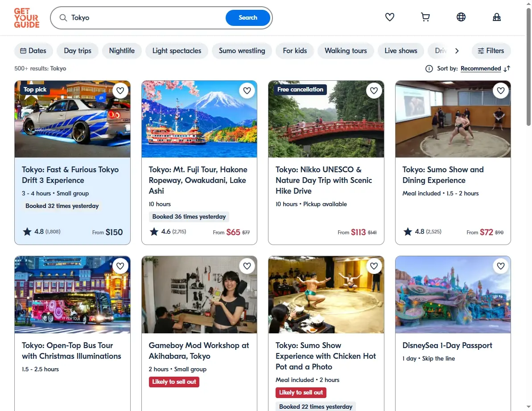Filter by Walking tours

coord(346,50)
